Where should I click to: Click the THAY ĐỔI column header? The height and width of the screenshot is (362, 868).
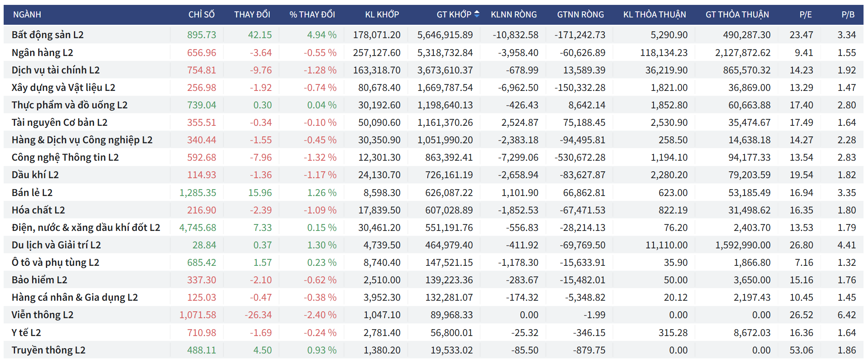252,15
